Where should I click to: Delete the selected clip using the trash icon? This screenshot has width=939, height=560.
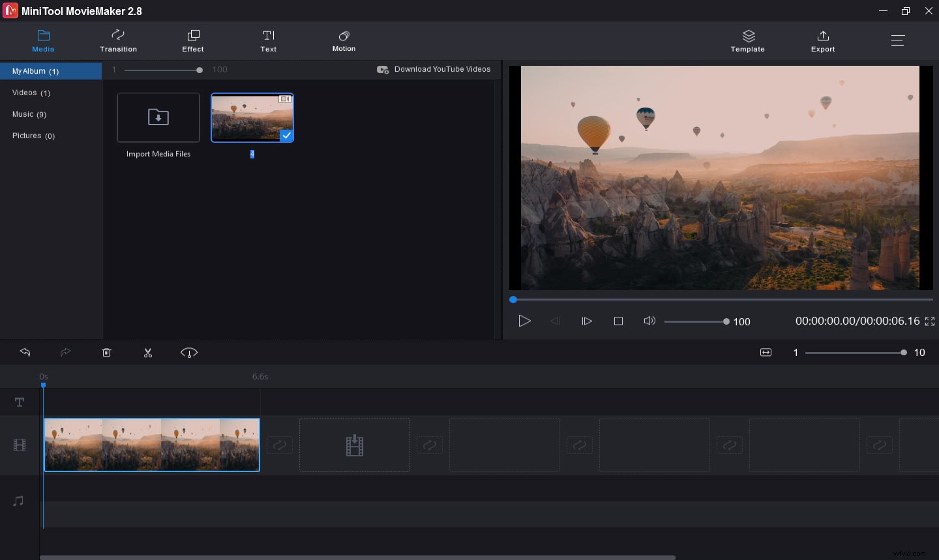pyautogui.click(x=106, y=352)
